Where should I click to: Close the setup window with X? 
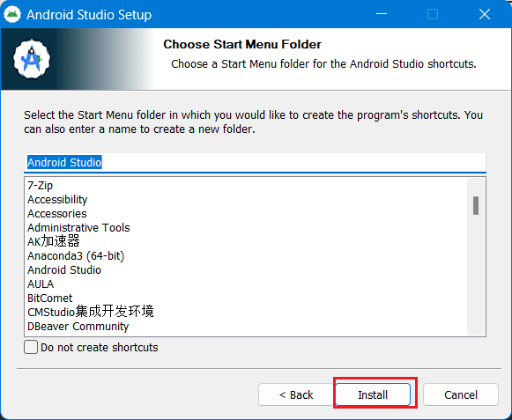(485, 14)
